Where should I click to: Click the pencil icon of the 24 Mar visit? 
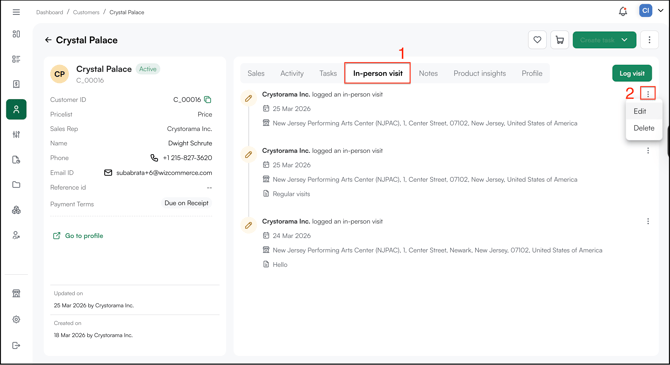pos(248,225)
